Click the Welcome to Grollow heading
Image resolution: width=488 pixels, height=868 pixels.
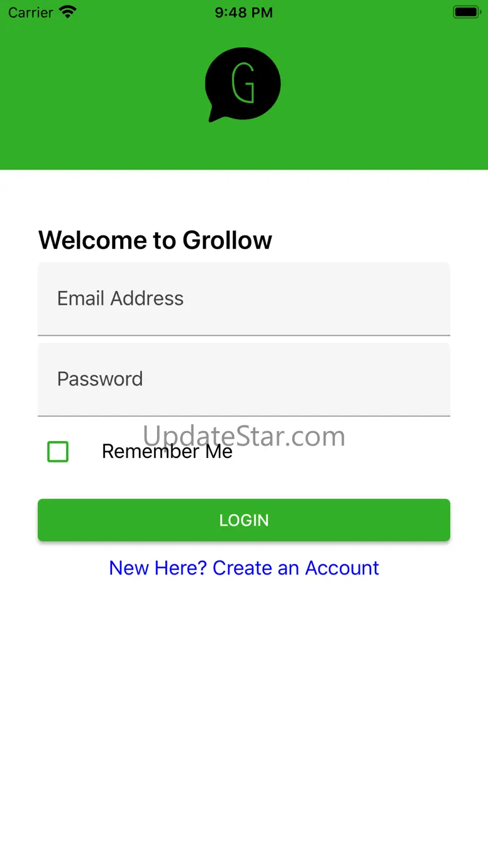155,240
